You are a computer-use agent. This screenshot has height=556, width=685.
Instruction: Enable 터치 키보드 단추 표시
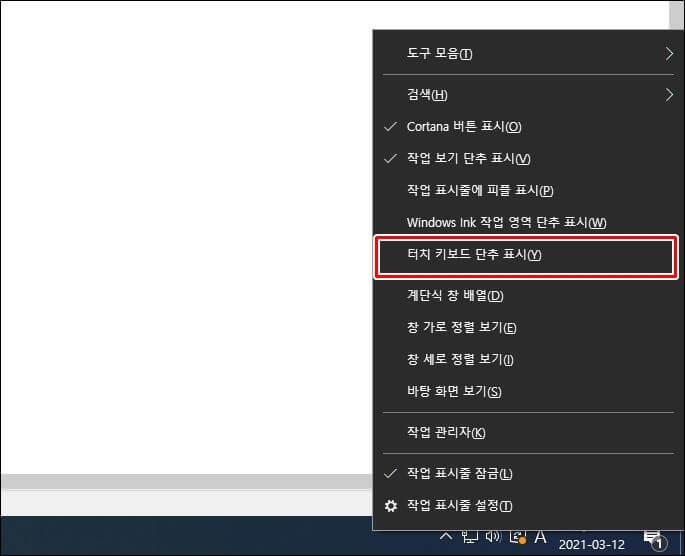coord(526,255)
